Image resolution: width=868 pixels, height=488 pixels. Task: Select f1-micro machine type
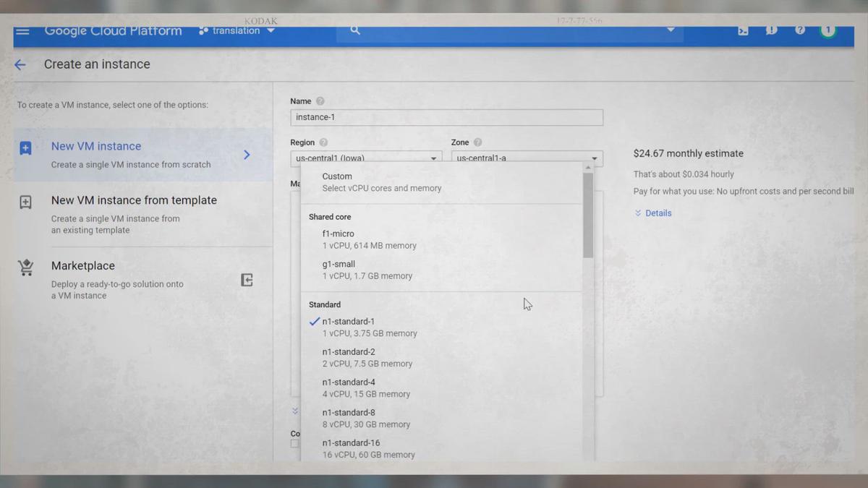[x=441, y=239]
